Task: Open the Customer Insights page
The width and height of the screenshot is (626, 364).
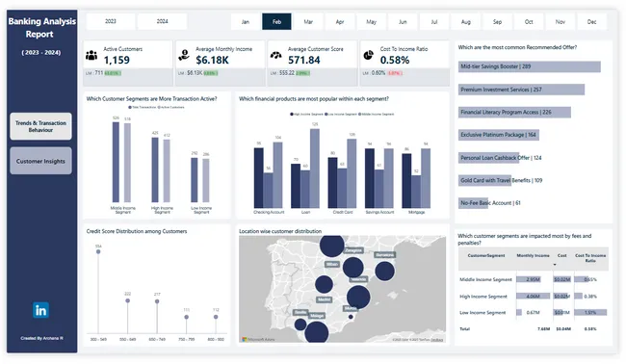Action: (x=40, y=161)
